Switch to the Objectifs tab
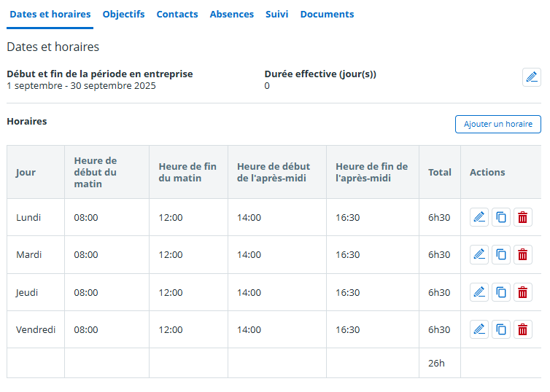550x392 pixels. coord(123,15)
